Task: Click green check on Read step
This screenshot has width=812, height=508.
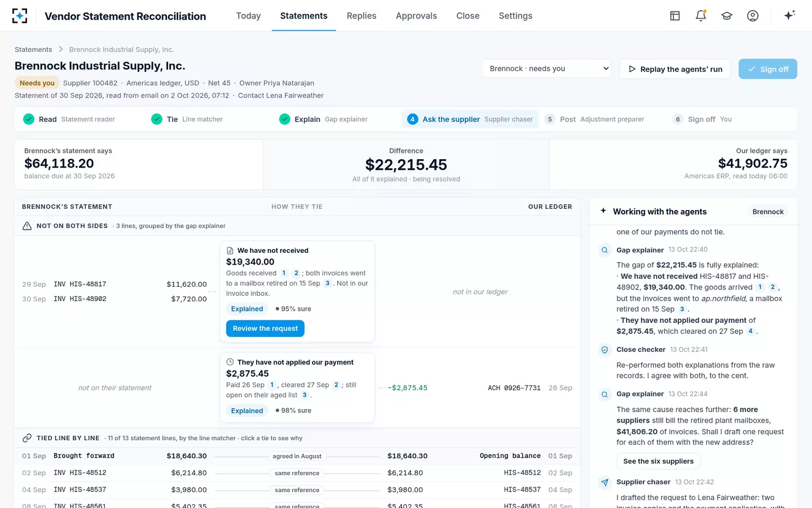Action: coord(29,119)
